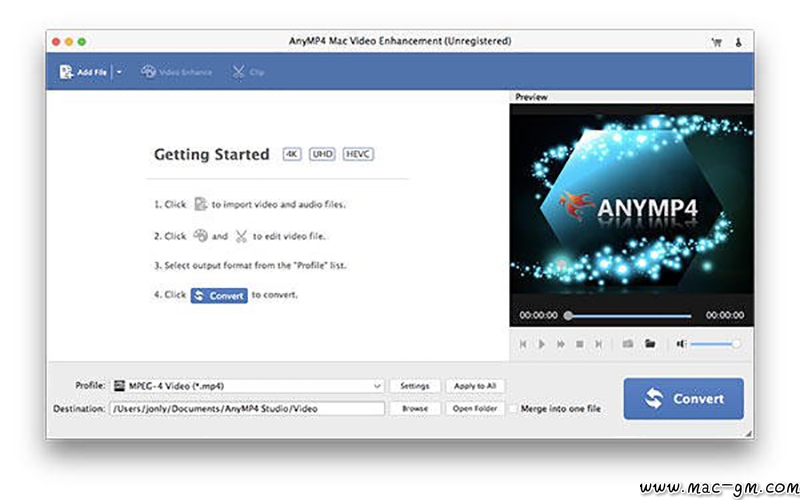The image size is (800, 500).
Task: Click the small Convert button in step 4
Action: (219, 295)
